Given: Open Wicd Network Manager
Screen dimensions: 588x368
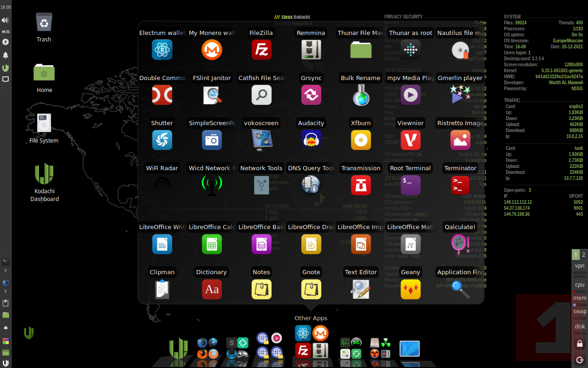Looking at the screenshot, I should click(x=212, y=185).
